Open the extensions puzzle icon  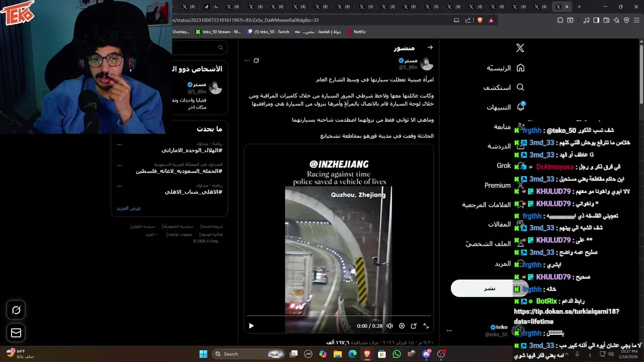(560, 20)
